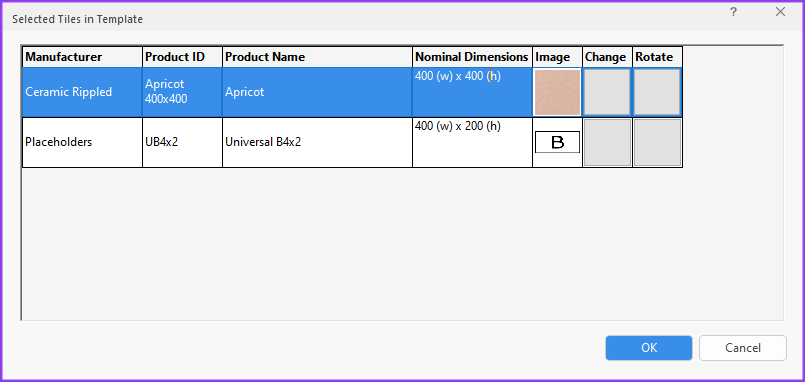Dismiss dialog with the Cancel button

(742, 348)
